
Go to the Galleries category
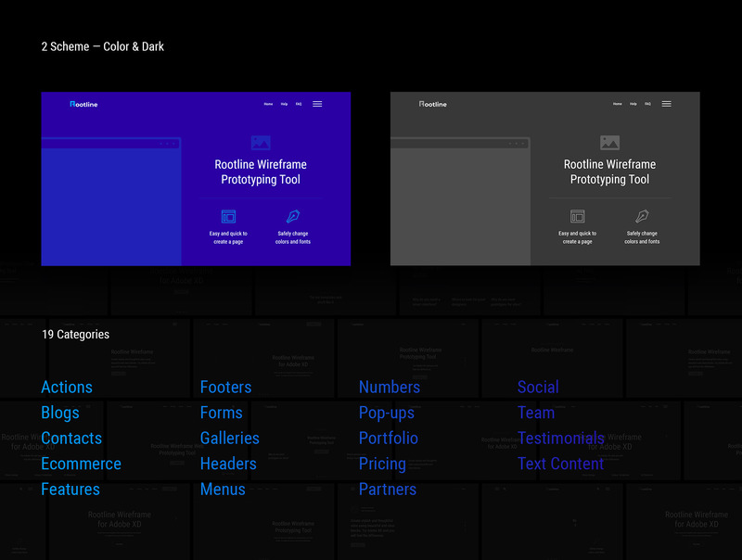tap(230, 439)
